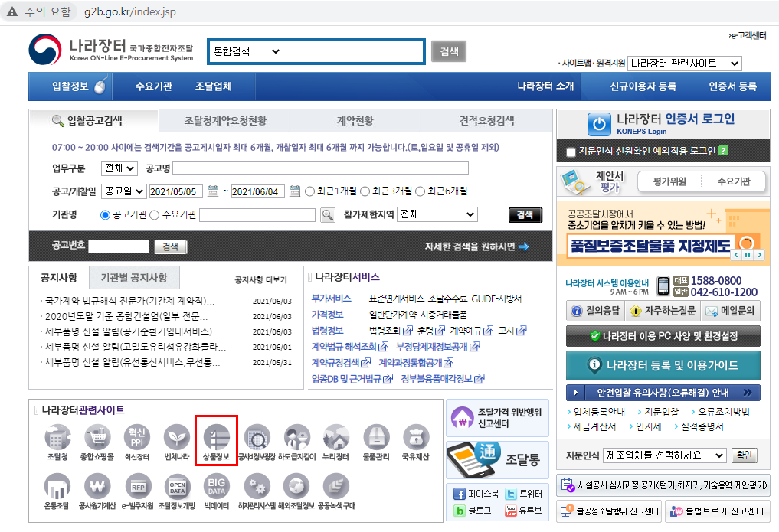Switch to the 계약현황 tab

(x=355, y=121)
